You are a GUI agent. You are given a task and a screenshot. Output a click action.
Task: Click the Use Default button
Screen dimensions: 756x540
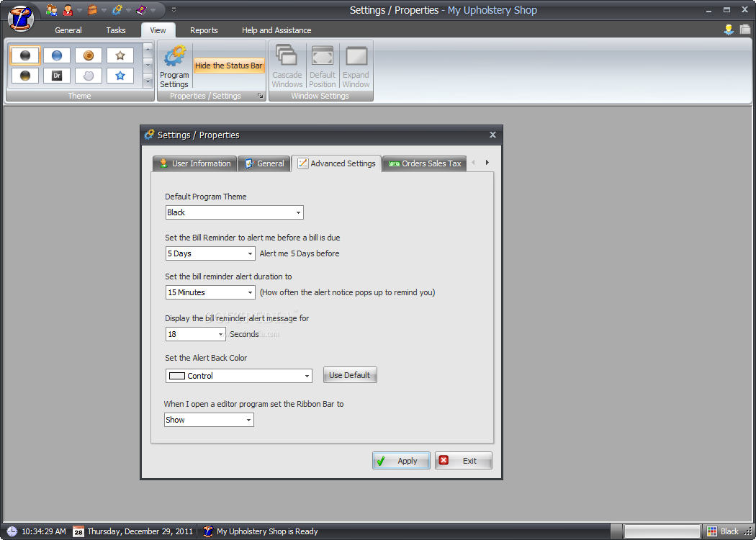349,375
